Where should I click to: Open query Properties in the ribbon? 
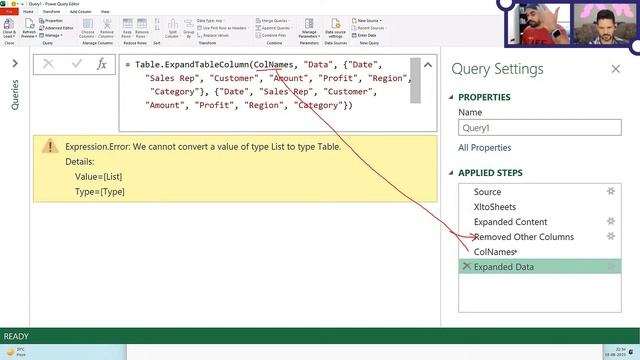[51, 20]
